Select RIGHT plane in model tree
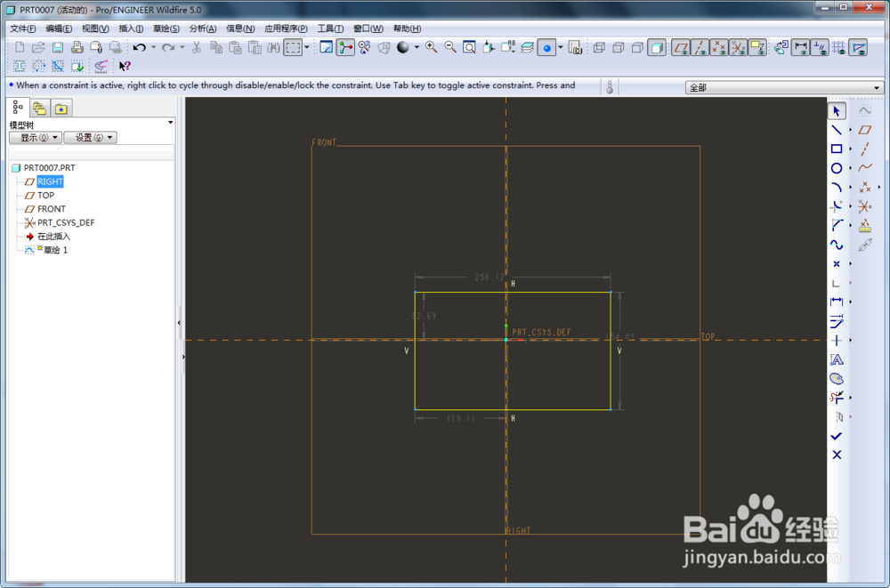This screenshot has height=588, width=890. [x=50, y=181]
